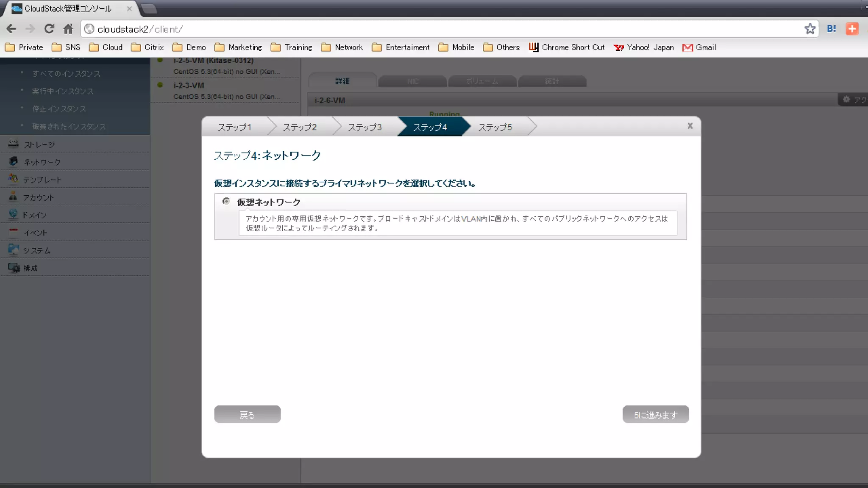
Task: Click the browser reload icon
Action: 49,29
